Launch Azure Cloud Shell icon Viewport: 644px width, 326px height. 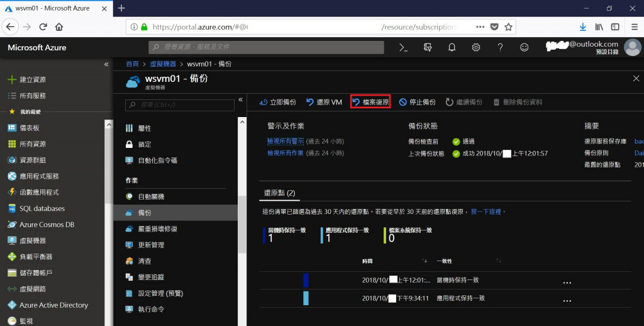click(x=403, y=48)
